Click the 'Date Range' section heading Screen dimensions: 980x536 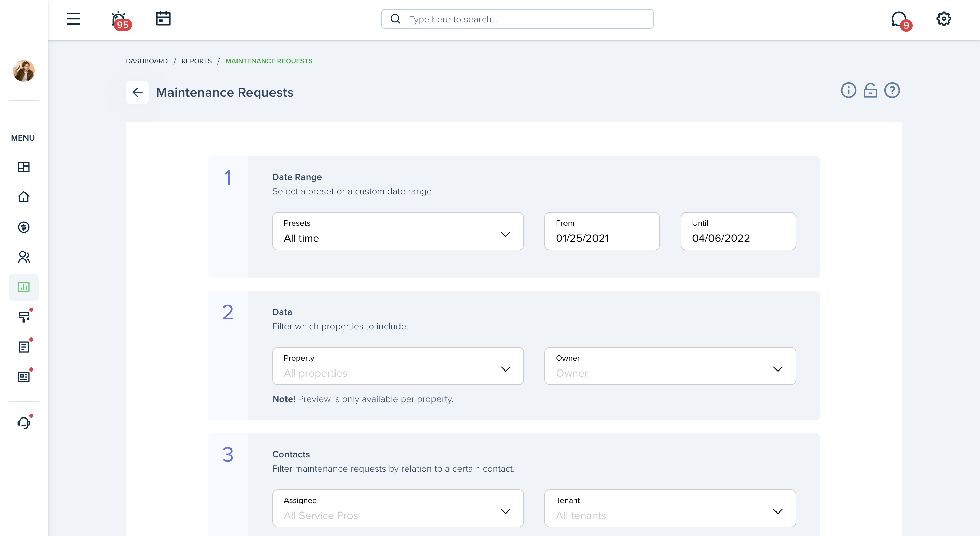297,177
